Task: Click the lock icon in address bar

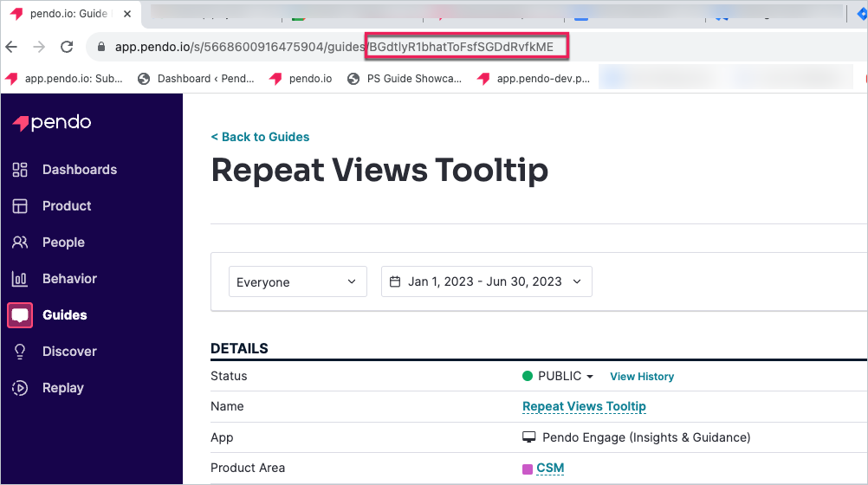Action: point(101,47)
